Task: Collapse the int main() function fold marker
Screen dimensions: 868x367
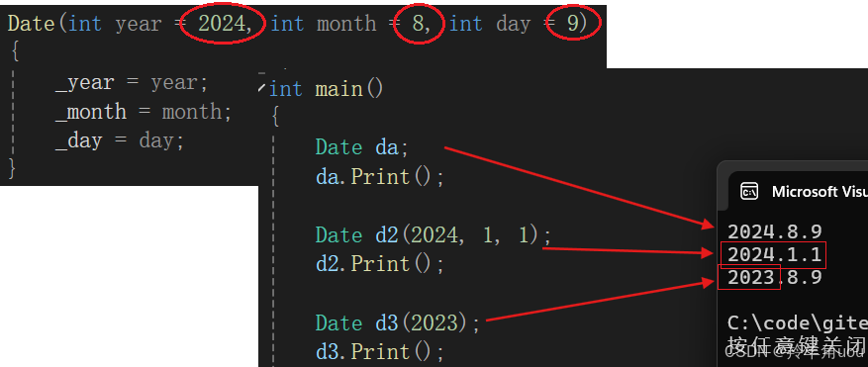Action: (x=262, y=87)
